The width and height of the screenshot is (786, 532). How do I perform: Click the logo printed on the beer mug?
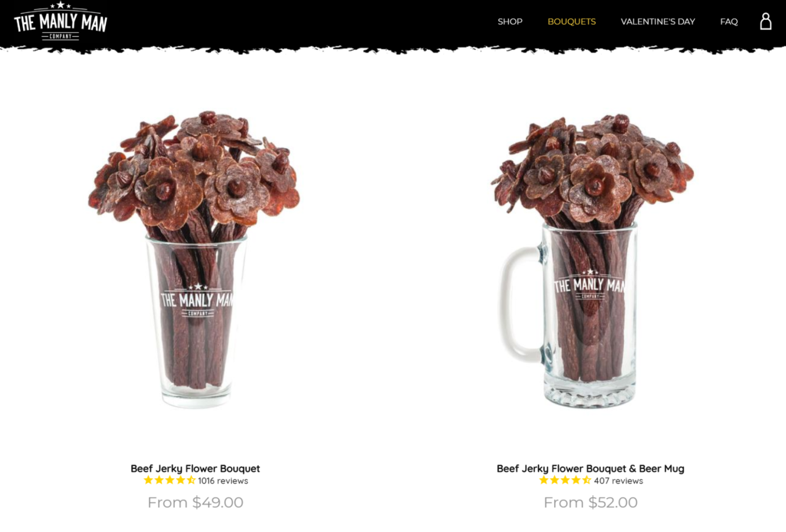click(589, 286)
